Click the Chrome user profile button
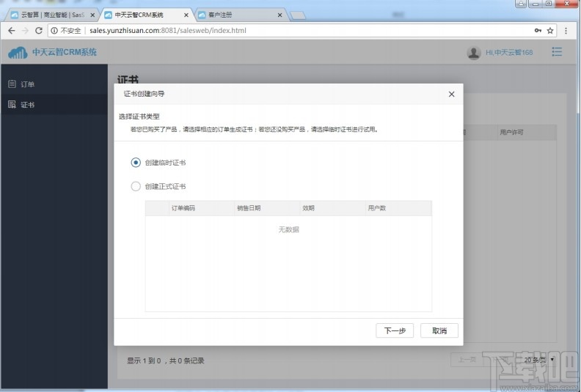 (521, 4)
